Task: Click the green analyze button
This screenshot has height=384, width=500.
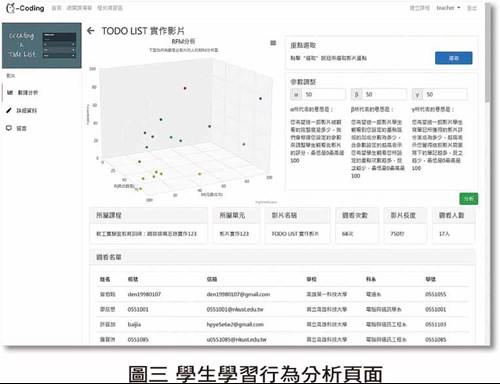Action: coord(469,199)
